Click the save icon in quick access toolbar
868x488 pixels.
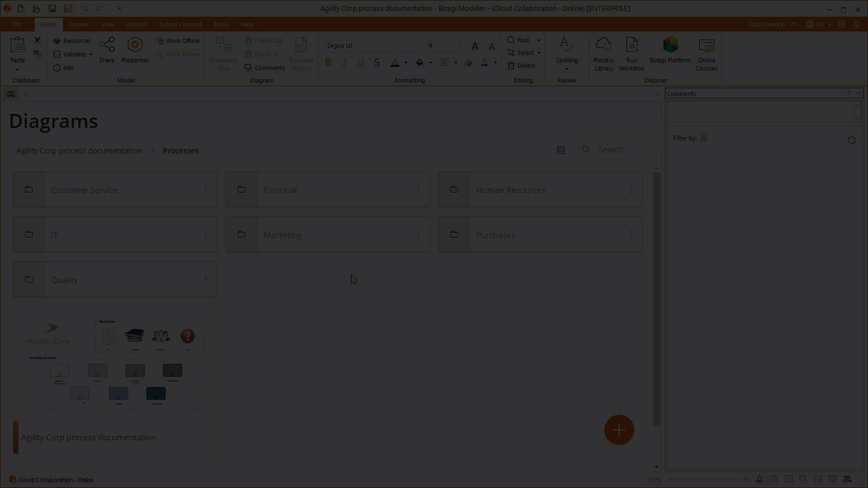(52, 9)
